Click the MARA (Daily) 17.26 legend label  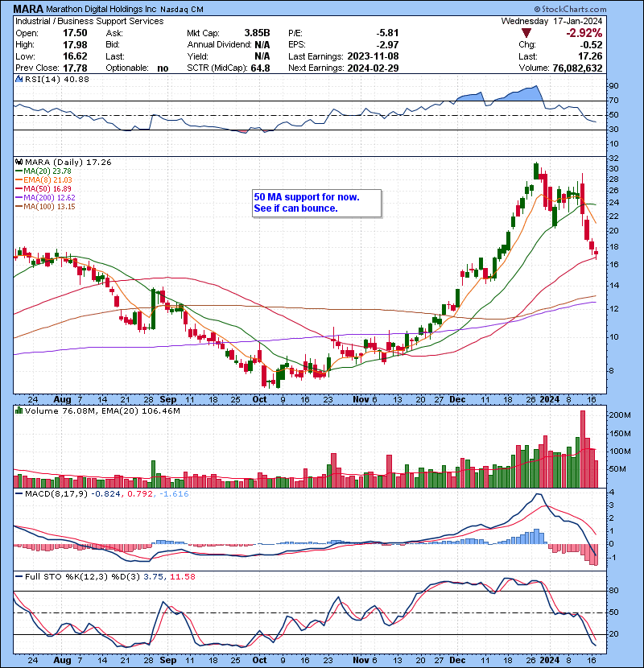(x=68, y=162)
